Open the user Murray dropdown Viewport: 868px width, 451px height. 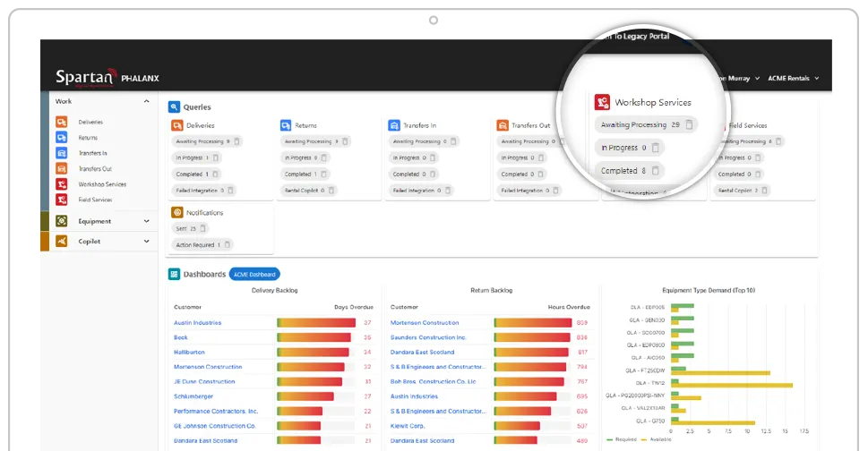[742, 79]
